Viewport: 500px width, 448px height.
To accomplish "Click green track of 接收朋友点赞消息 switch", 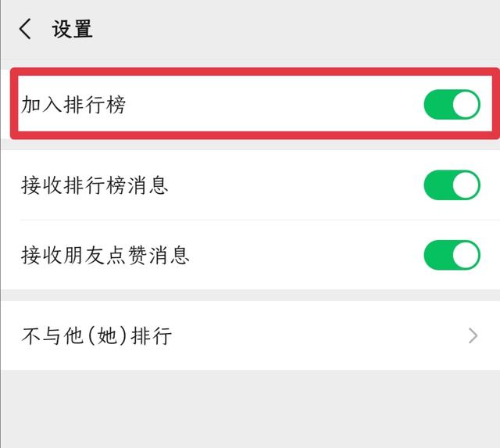I will coord(437,255).
